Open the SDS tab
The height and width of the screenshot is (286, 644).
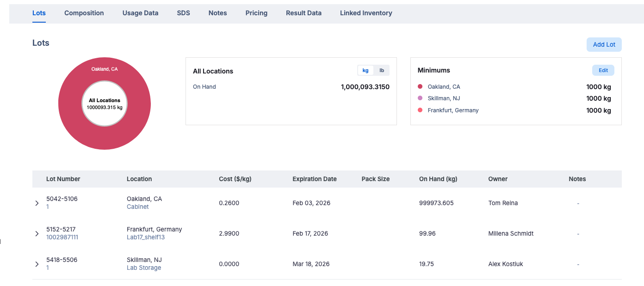pos(183,13)
